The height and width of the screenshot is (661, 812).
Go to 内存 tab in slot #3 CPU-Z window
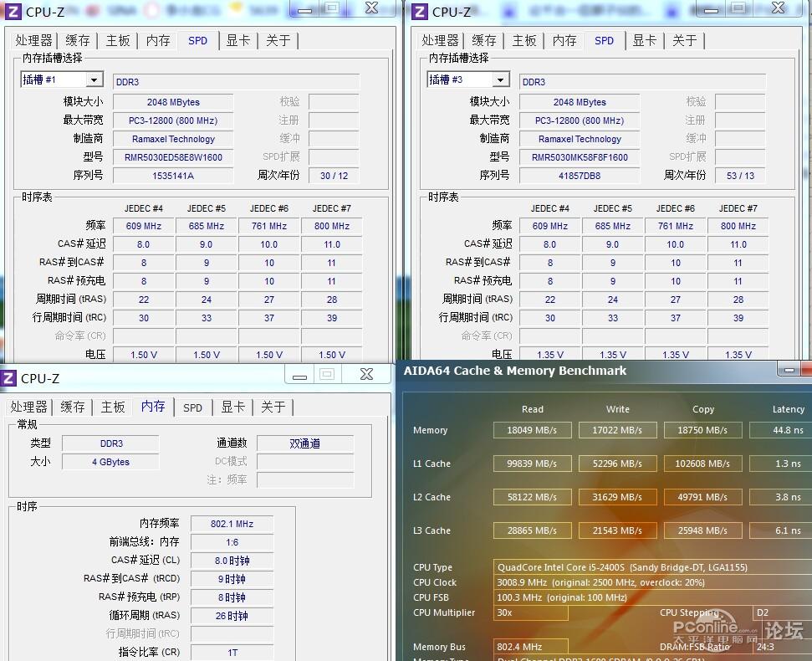tap(564, 40)
